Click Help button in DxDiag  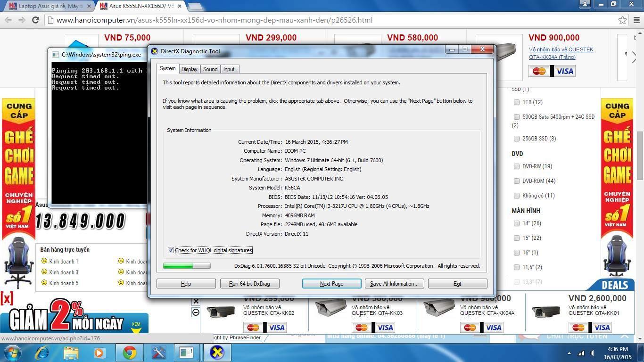186,284
